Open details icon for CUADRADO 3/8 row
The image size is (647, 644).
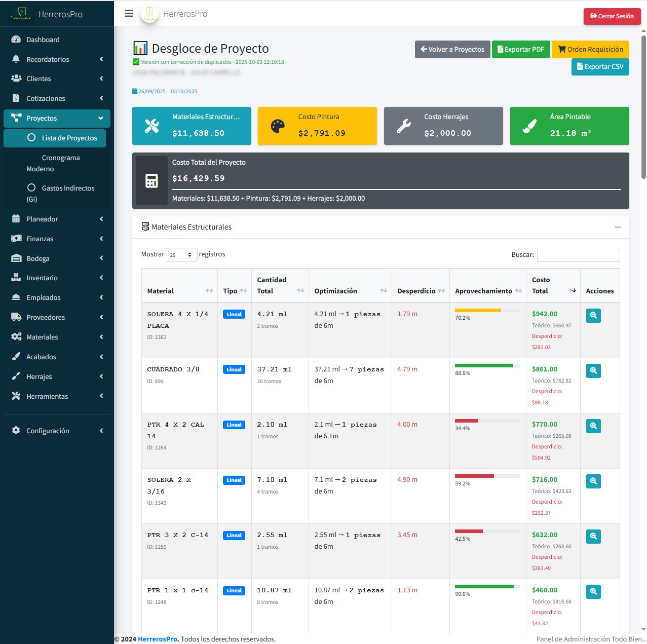coord(593,370)
